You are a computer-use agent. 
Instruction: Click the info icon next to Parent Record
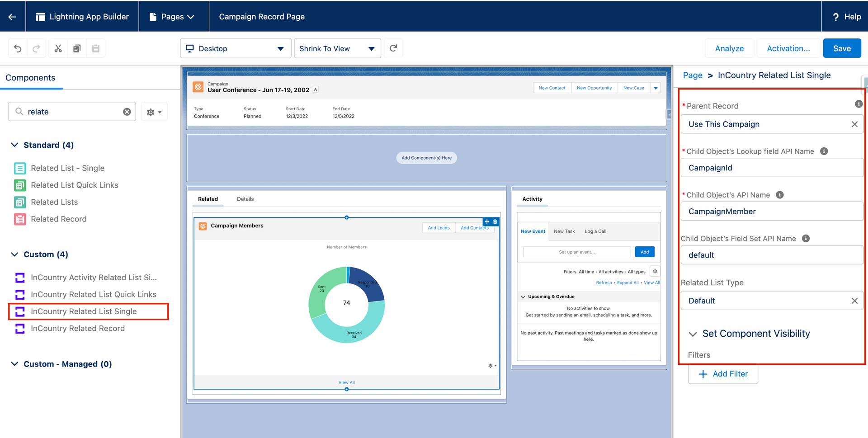pos(859,104)
